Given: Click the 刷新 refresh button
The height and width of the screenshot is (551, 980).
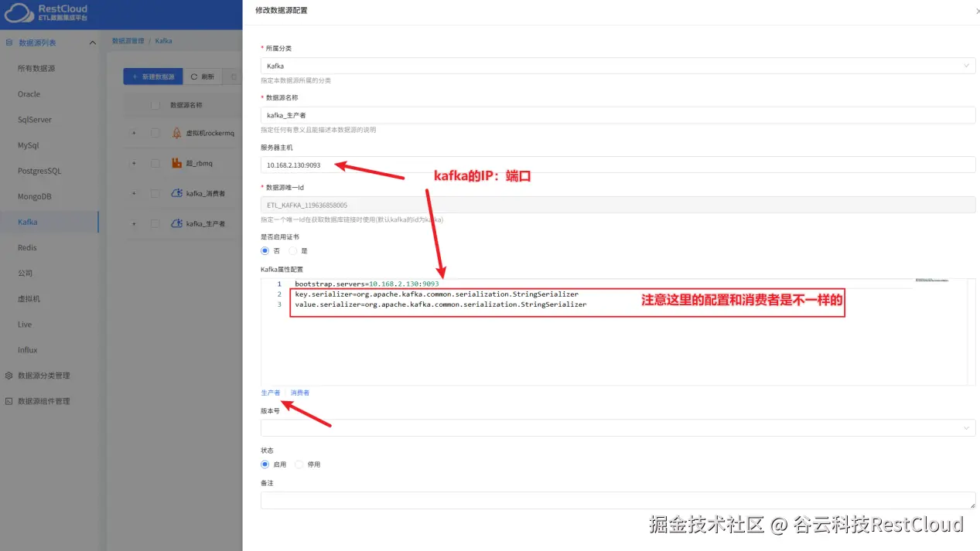Looking at the screenshot, I should coord(203,77).
